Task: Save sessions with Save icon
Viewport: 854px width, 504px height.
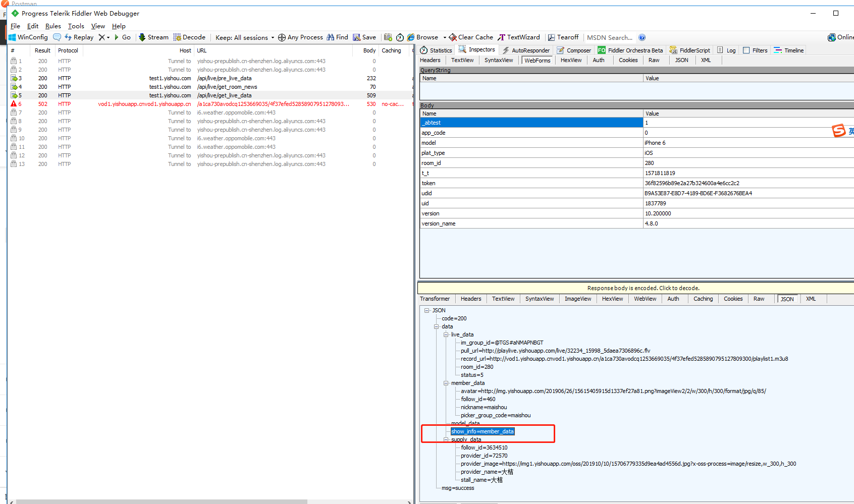Action: coord(364,37)
